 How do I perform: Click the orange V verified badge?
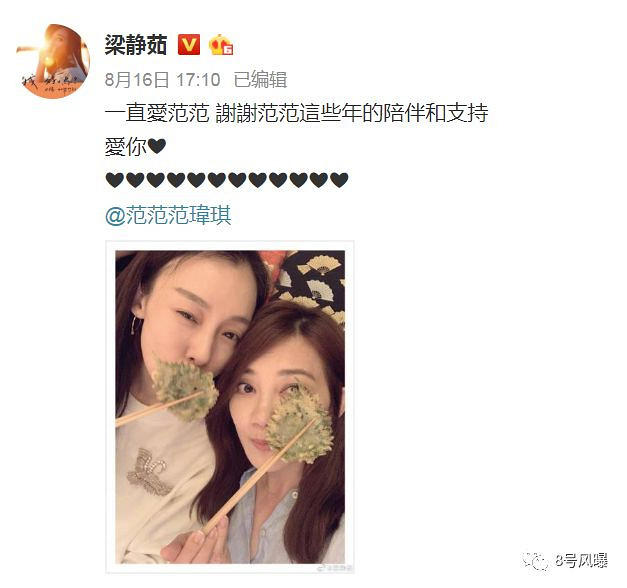pyautogui.click(x=189, y=44)
